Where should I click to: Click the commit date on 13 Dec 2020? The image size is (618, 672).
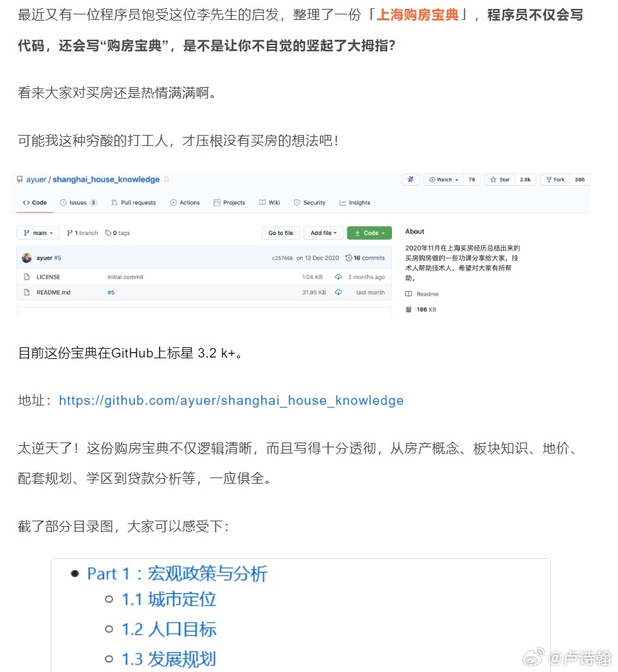pos(318,258)
